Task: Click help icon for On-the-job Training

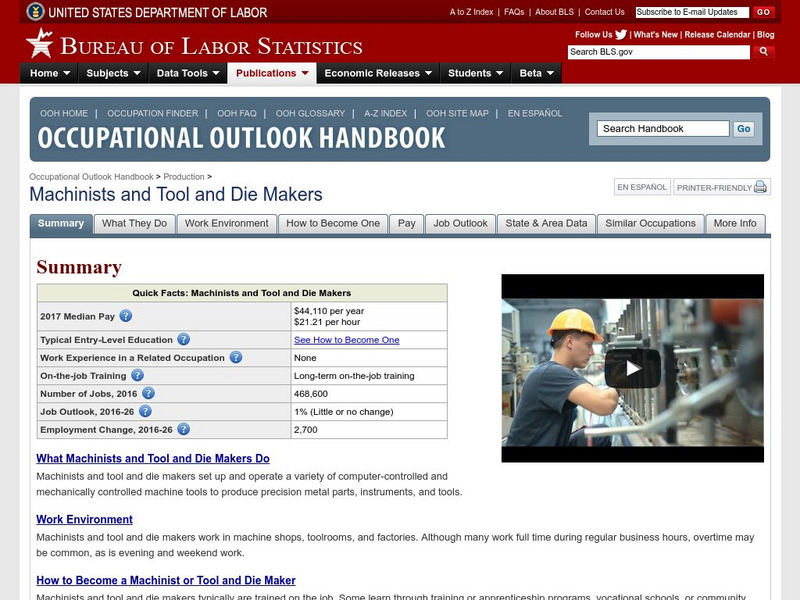Action: click(137, 376)
